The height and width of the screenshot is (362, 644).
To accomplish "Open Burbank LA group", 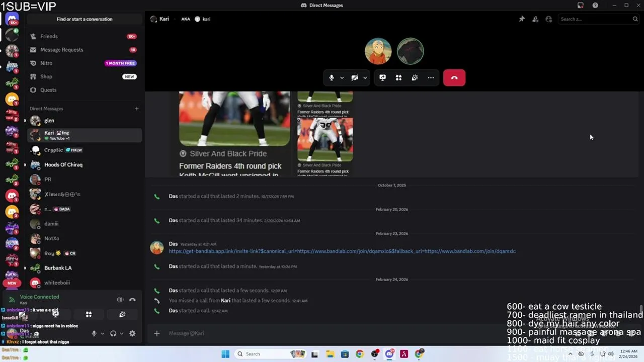I will [84, 268].
